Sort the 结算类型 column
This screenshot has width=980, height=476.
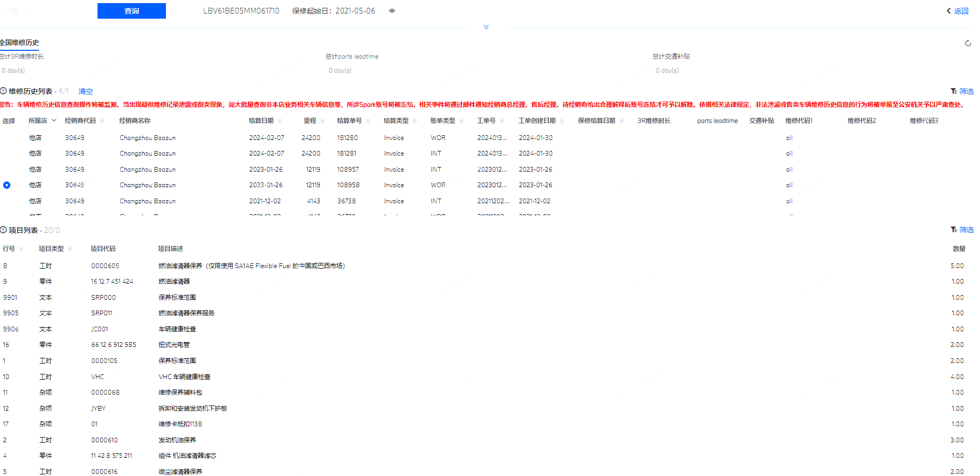(415, 121)
